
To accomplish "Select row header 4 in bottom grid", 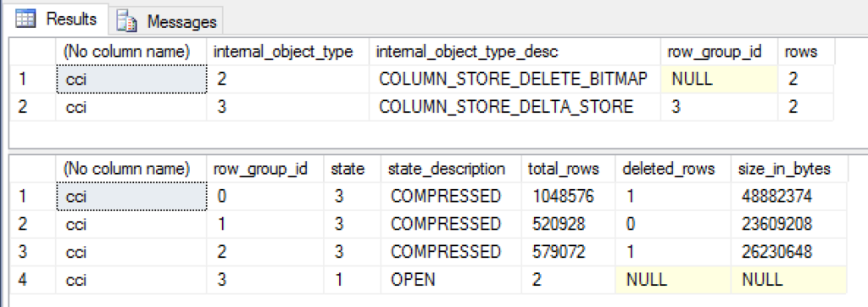I will [33, 279].
